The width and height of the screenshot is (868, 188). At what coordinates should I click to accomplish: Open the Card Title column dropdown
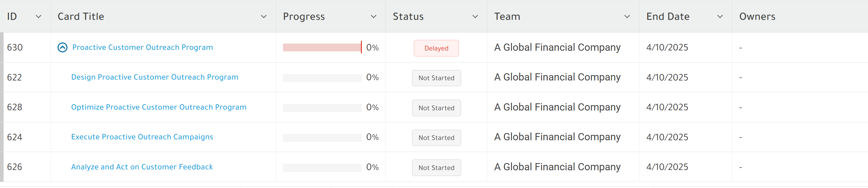click(264, 17)
